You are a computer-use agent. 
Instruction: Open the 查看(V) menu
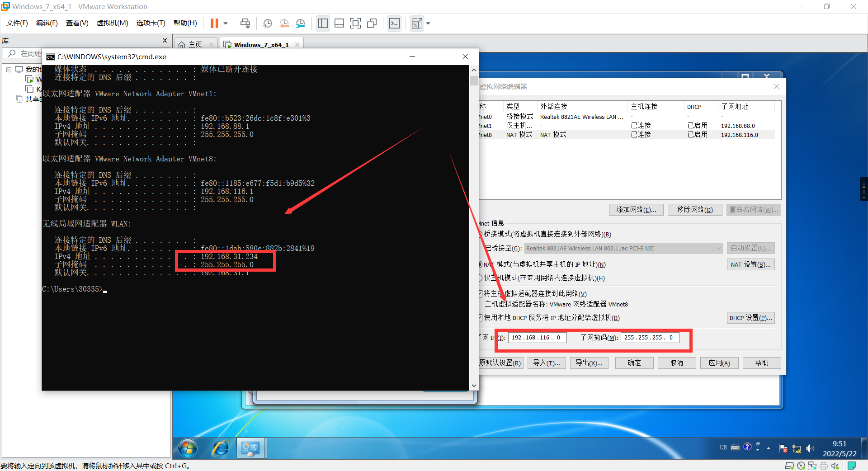[x=77, y=23]
